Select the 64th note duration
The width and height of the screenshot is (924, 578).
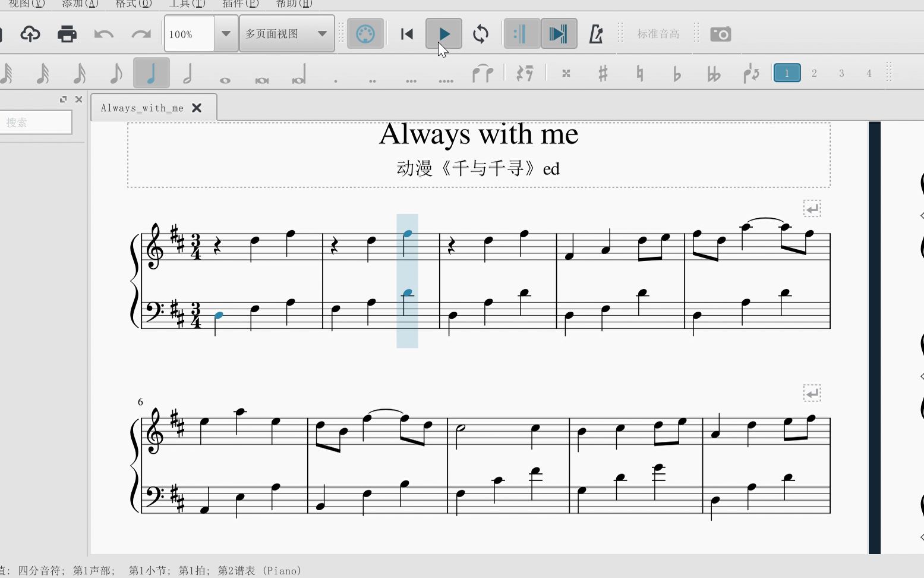(7, 73)
